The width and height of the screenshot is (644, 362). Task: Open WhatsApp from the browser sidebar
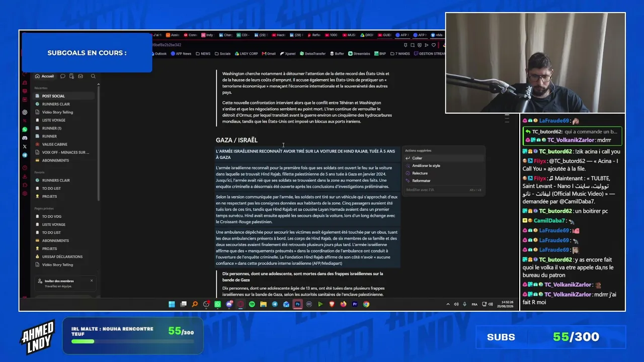25,130
